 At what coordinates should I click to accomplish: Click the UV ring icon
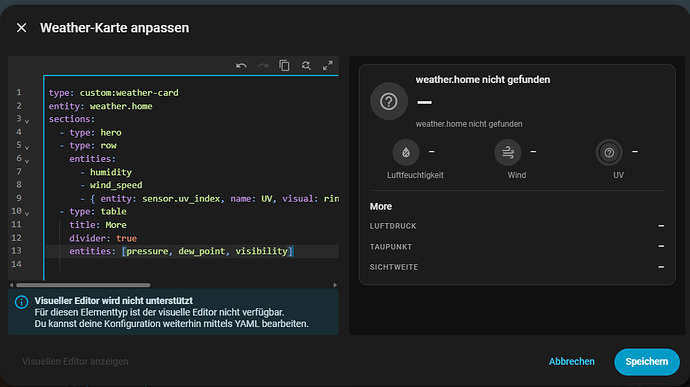pos(609,152)
